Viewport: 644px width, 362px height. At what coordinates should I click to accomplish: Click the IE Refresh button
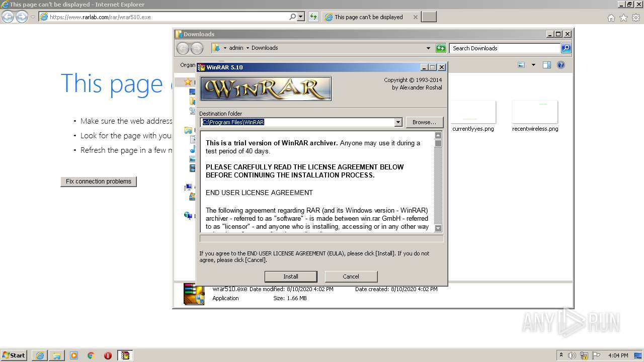click(x=313, y=17)
